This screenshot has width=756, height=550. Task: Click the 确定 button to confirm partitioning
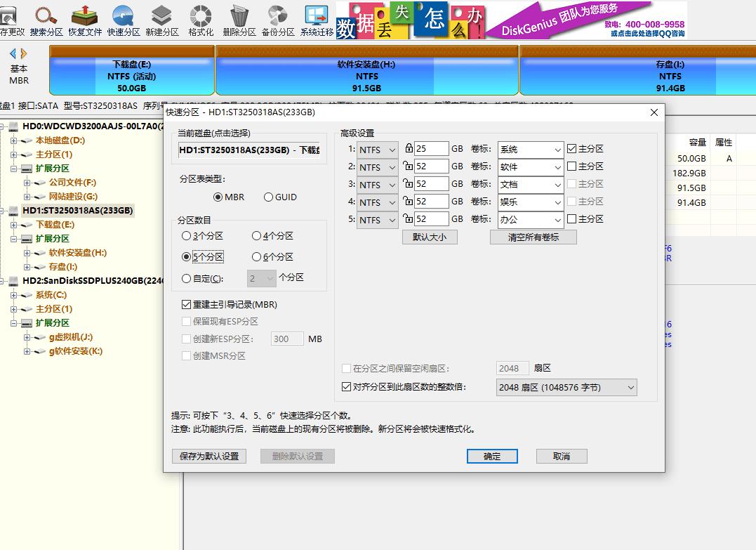(x=491, y=456)
